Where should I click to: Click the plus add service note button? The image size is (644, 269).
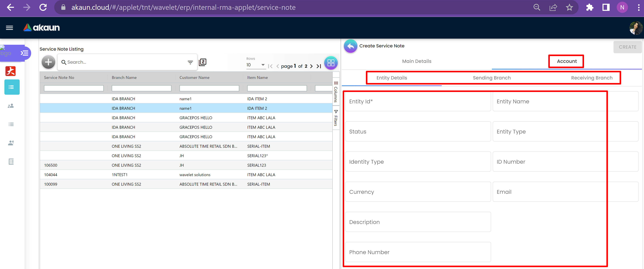(x=48, y=62)
